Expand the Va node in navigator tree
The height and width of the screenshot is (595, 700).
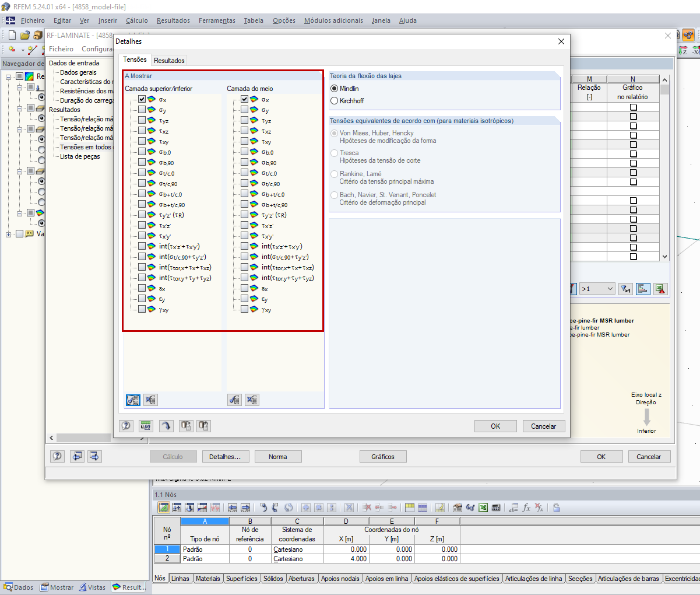click(x=9, y=234)
